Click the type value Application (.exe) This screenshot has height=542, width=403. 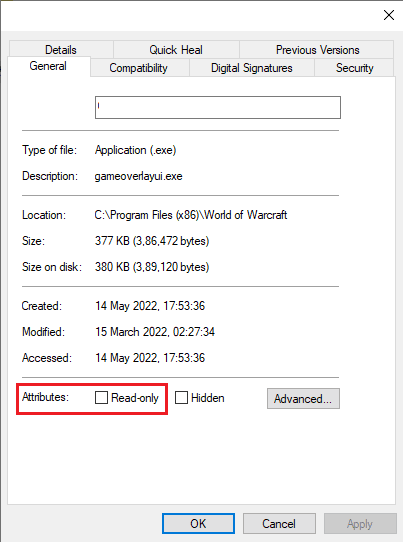pyautogui.click(x=135, y=150)
